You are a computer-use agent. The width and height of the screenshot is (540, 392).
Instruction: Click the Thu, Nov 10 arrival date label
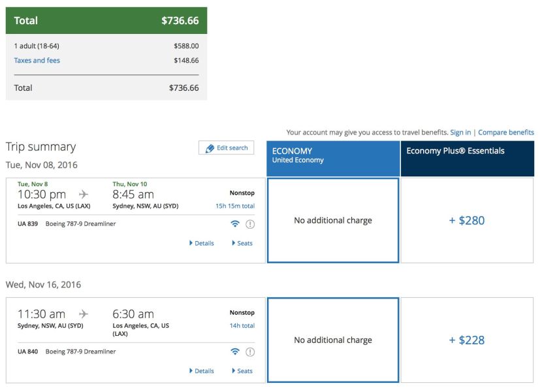pyautogui.click(x=130, y=184)
